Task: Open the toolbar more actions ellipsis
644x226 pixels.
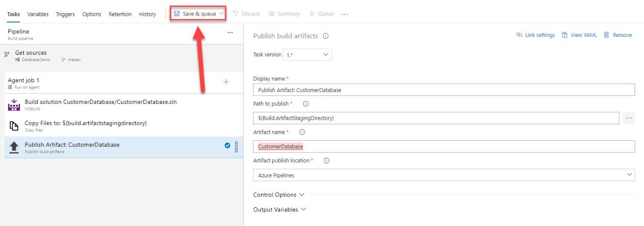Action: pos(345,14)
